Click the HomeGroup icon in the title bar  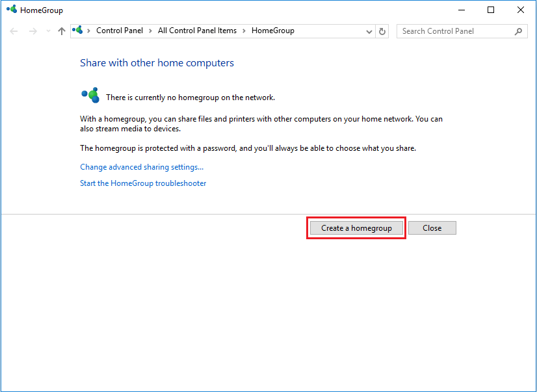[11, 10]
